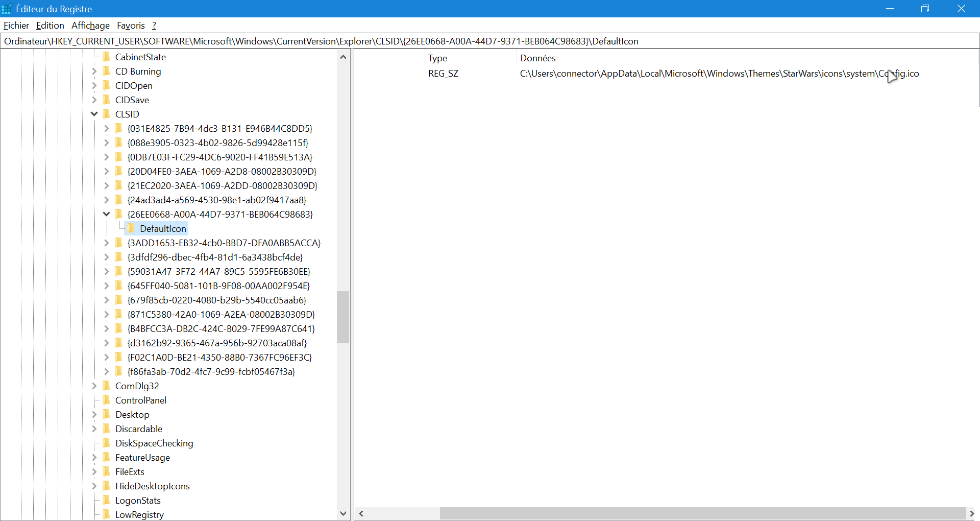This screenshot has width=980, height=521.
Task: Expand the CD Burning key
Action: pos(94,71)
